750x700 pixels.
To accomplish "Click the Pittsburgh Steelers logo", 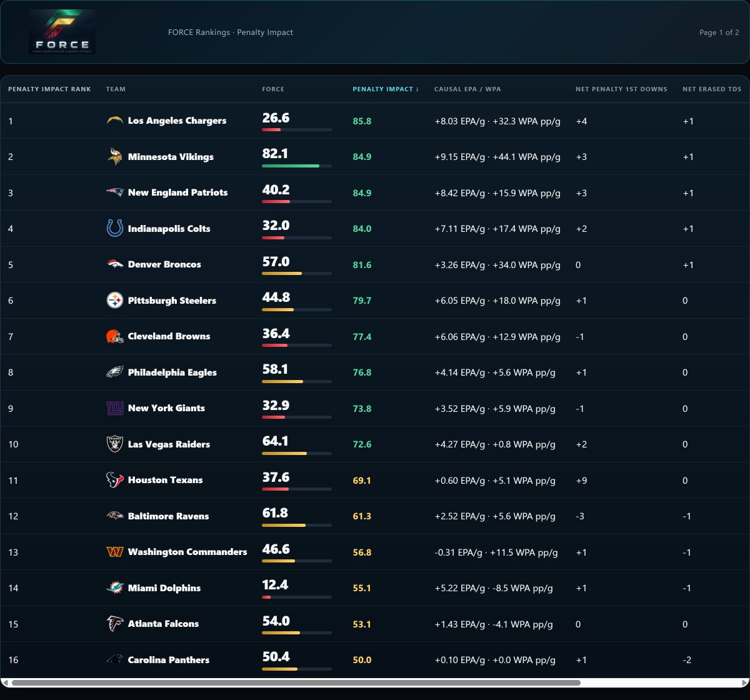I will (115, 301).
